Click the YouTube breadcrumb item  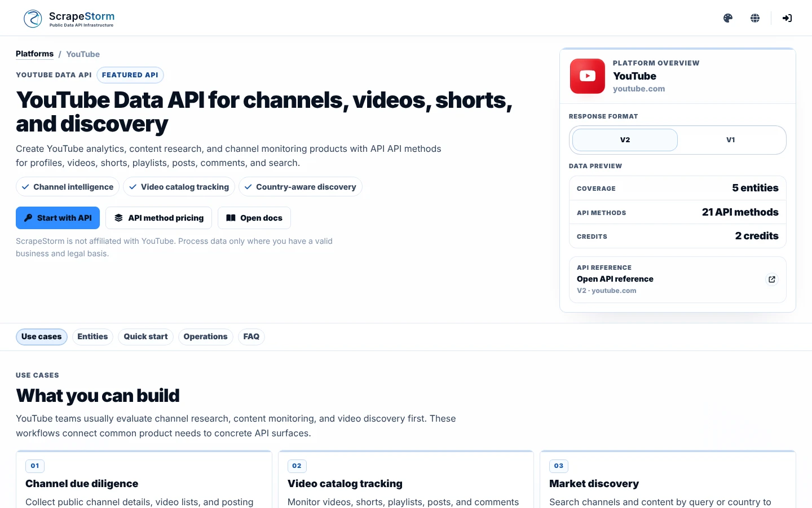coord(83,54)
